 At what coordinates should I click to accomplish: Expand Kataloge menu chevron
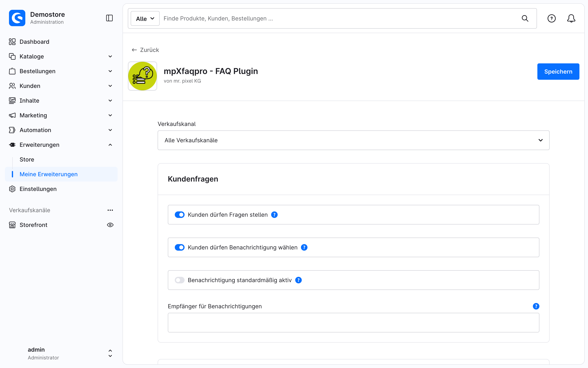click(110, 56)
